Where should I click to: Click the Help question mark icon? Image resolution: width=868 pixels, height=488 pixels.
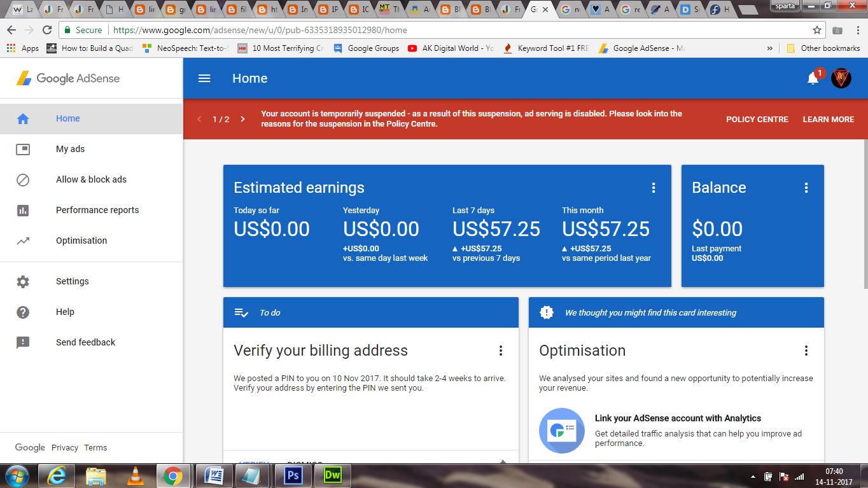pos(23,312)
